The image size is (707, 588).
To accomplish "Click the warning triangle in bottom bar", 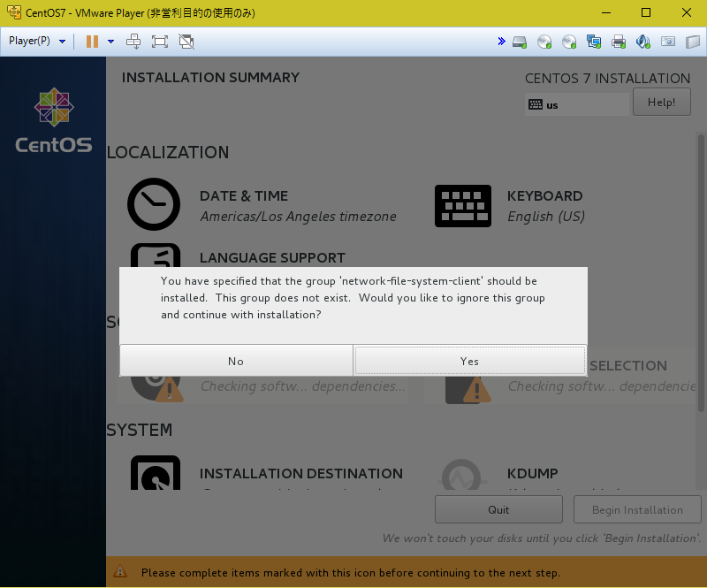I will 120,571.
